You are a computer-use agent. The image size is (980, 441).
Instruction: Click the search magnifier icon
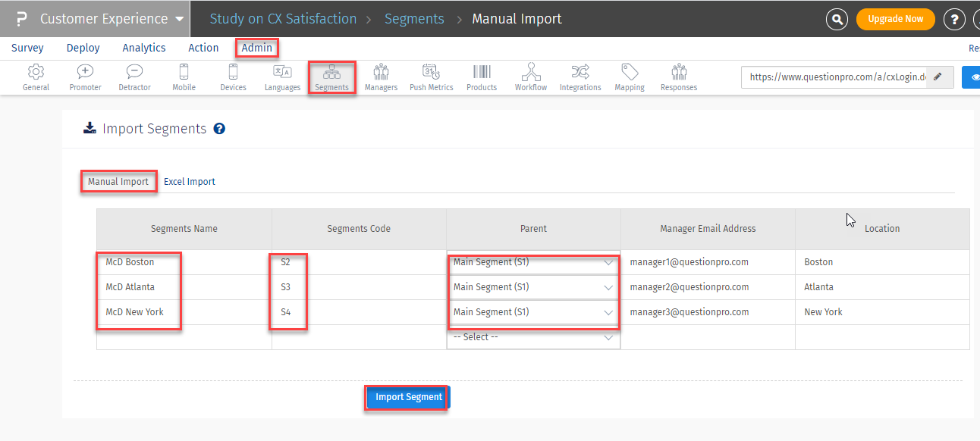tap(837, 19)
